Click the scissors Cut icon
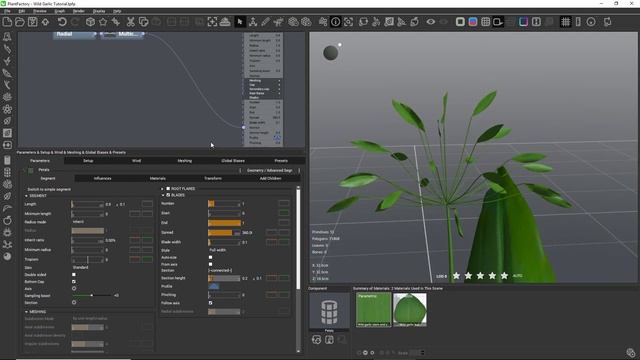The height and width of the screenshot is (360, 640). pyautogui.click(x=131, y=22)
